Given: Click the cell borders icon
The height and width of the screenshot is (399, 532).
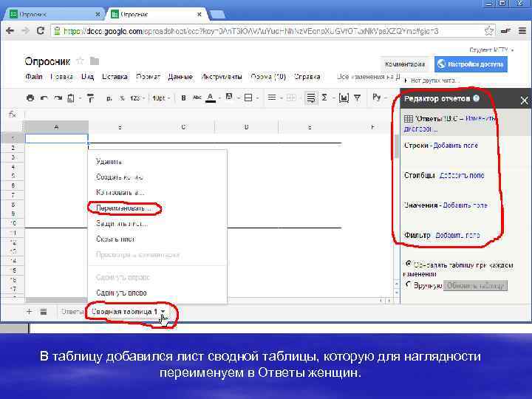Looking at the screenshot, I should 248,98.
